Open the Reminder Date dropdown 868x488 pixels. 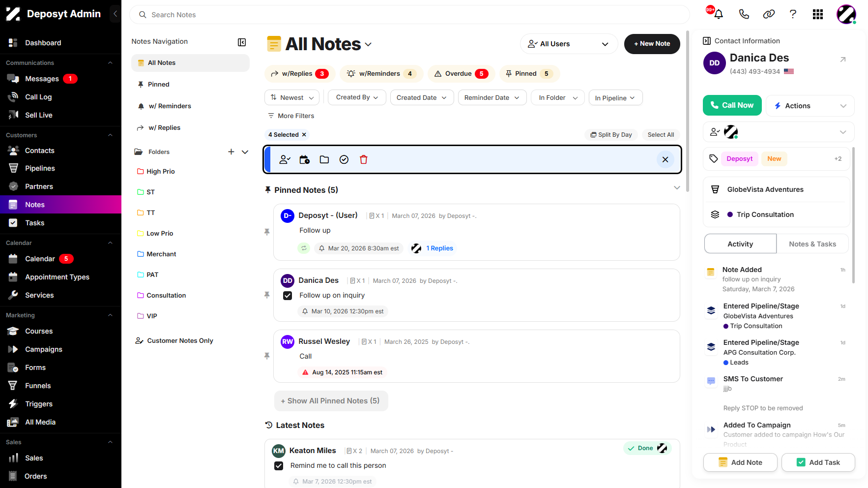(492, 97)
